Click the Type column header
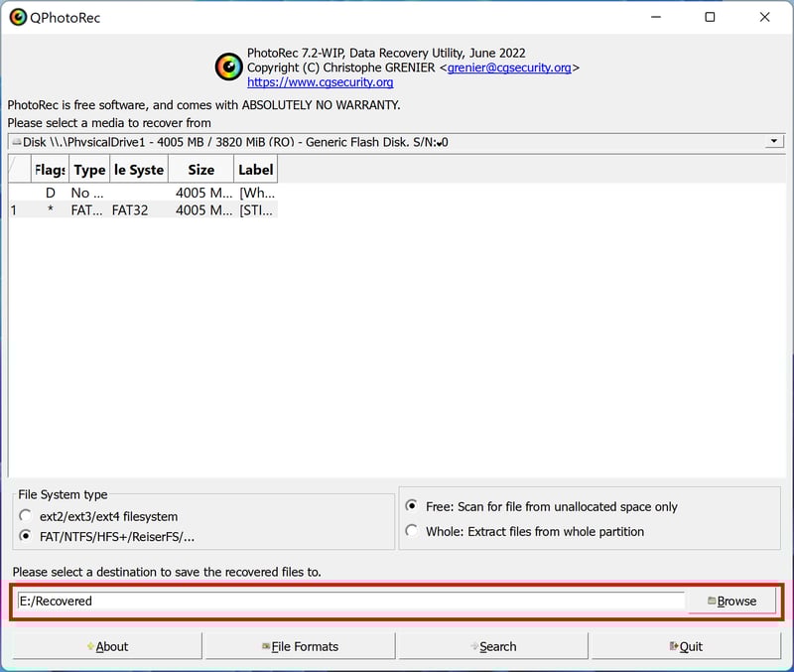The width and height of the screenshot is (794, 672). (88, 170)
